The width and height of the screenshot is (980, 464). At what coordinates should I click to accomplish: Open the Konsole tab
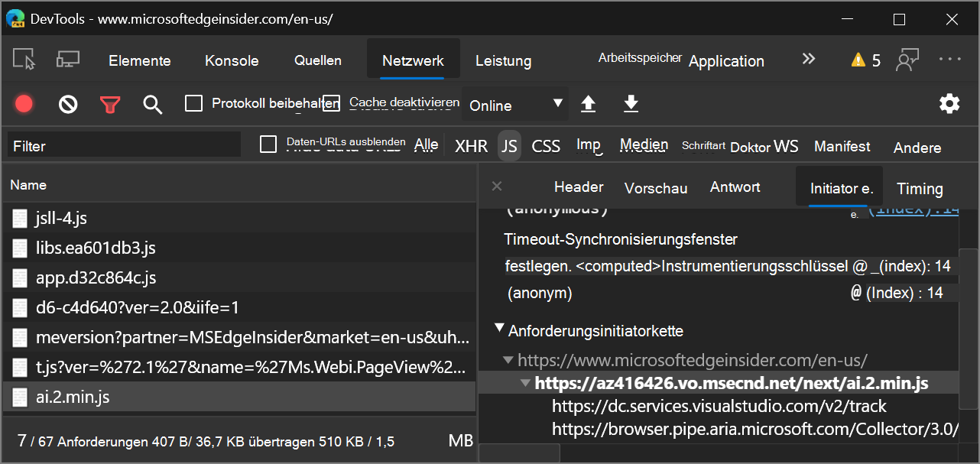click(x=232, y=61)
